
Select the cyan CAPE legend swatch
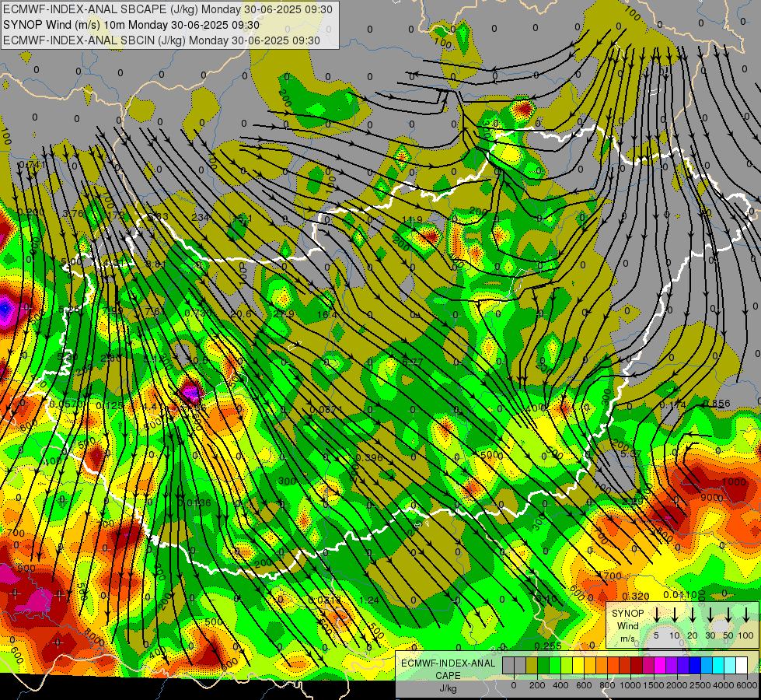point(718,665)
